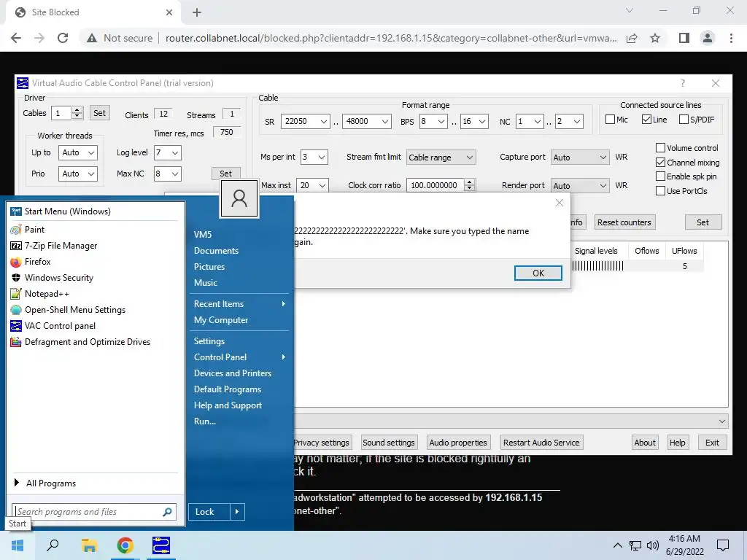Enable the Use PortCls checkbox
The height and width of the screenshot is (560, 747).
click(x=660, y=191)
